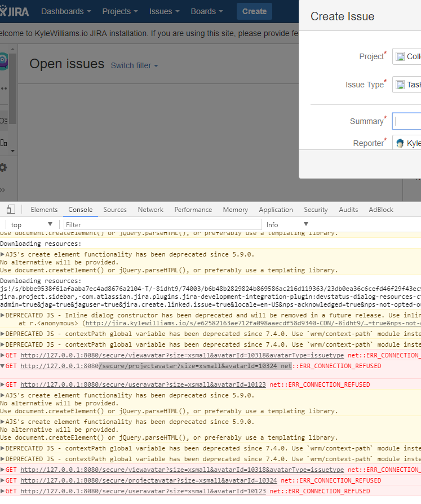Focus the Summary input field
This screenshot has width=421, height=504.
click(407, 121)
